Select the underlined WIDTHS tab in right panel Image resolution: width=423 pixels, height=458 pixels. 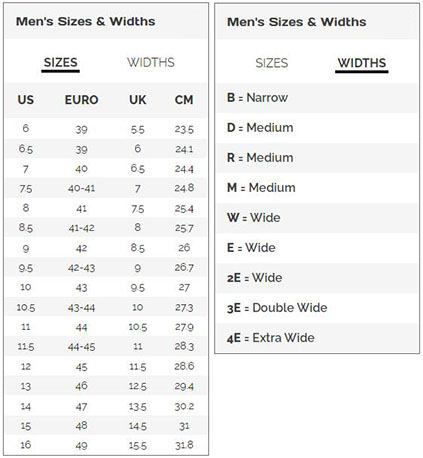[362, 63]
